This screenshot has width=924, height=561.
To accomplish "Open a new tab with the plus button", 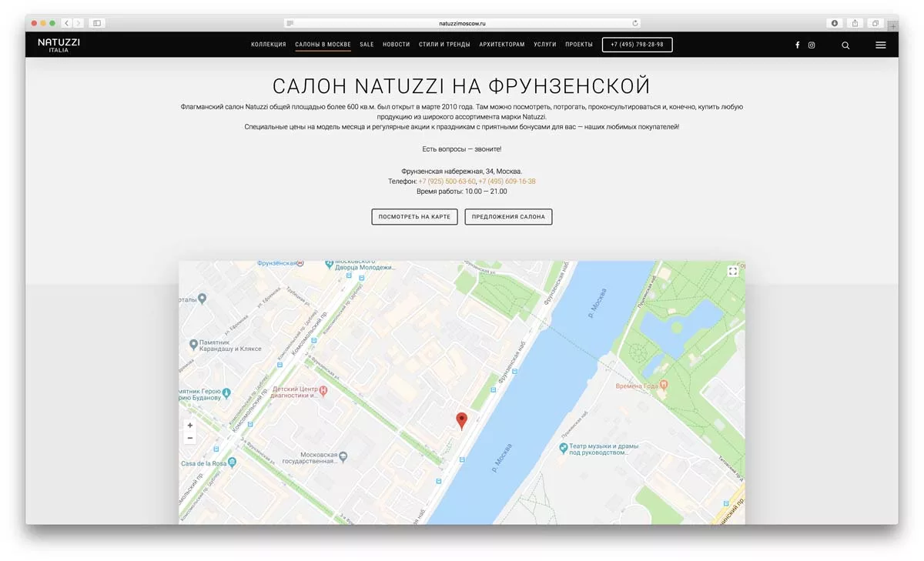I will (893, 25).
